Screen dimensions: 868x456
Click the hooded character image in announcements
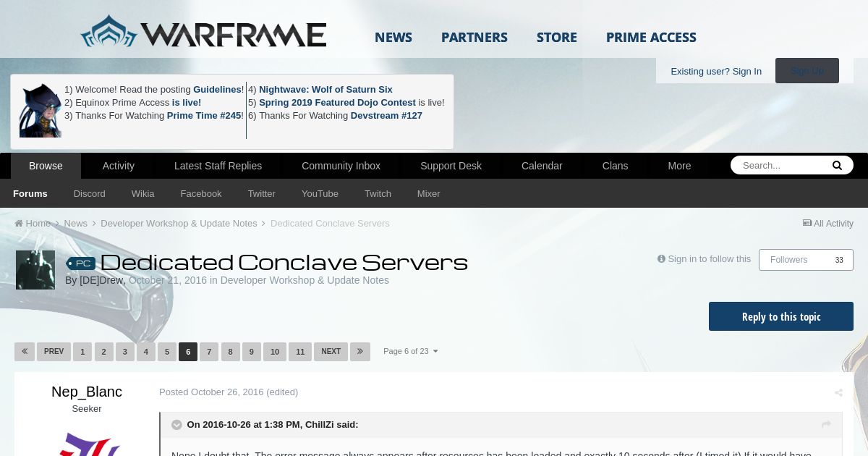click(41, 111)
